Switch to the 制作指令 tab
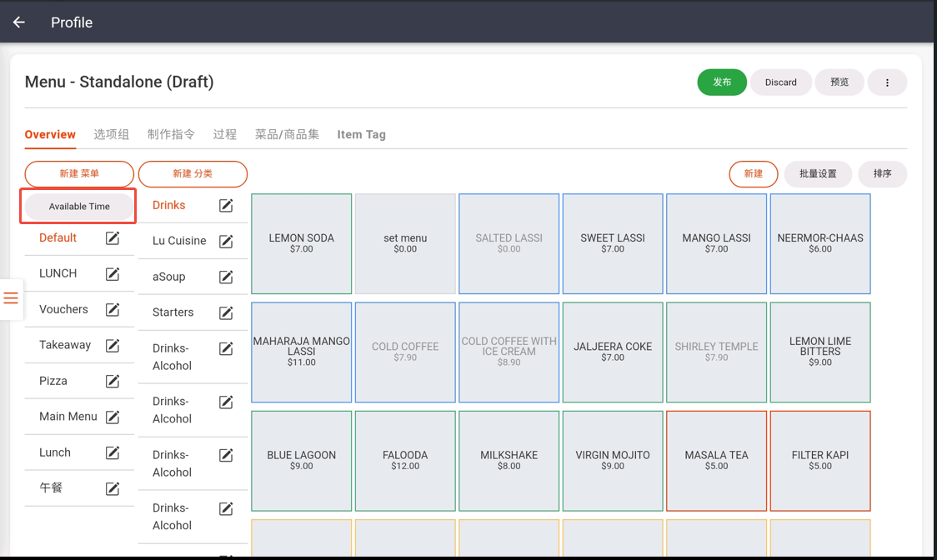The height and width of the screenshot is (560, 937). click(171, 134)
